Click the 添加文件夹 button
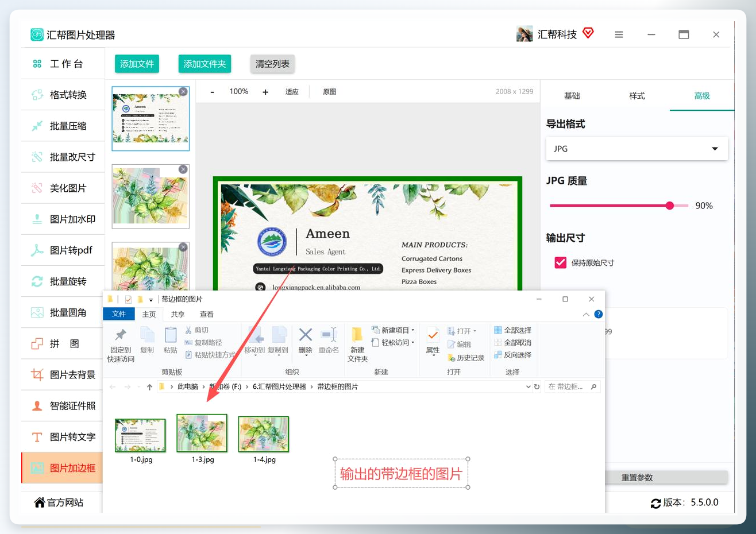This screenshot has width=756, height=534. [x=205, y=64]
